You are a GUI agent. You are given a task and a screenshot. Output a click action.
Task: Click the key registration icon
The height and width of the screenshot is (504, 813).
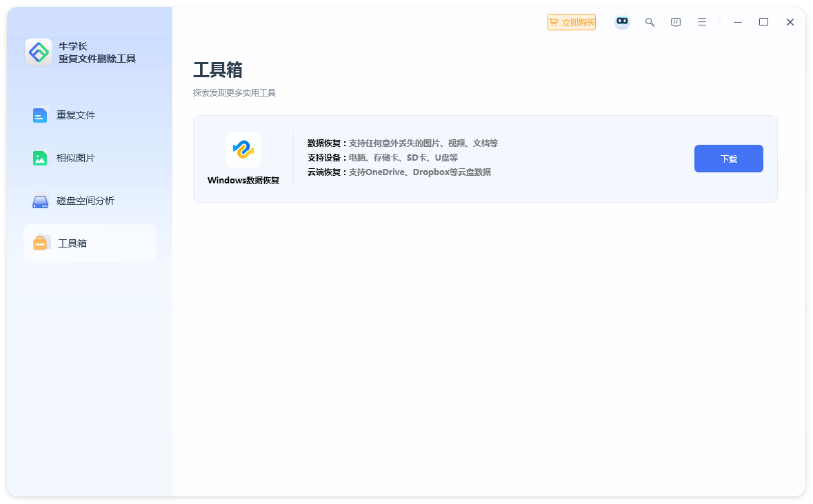[650, 22]
